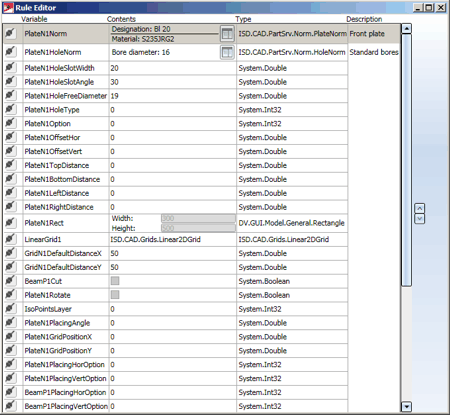Open the table editor button for Bore diameter

(227, 52)
